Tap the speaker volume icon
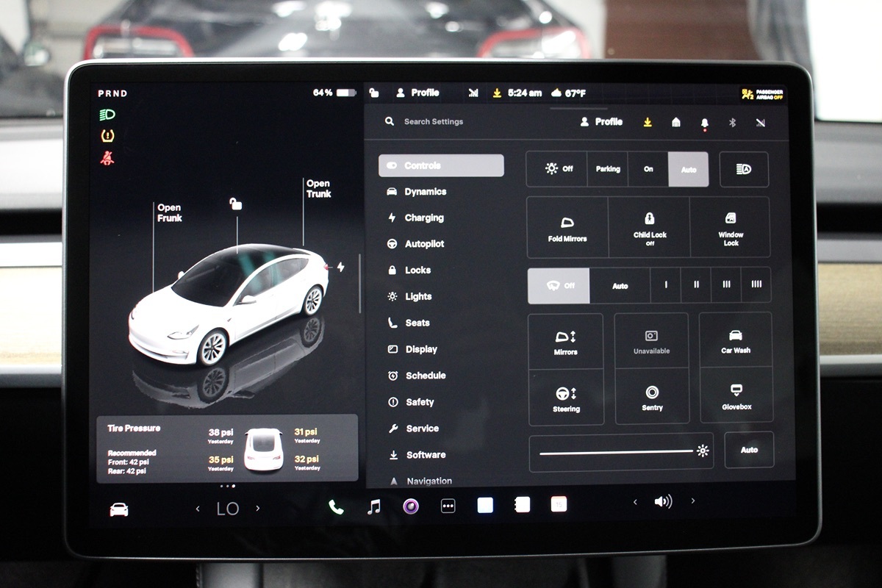Viewport: 882px width, 588px height. pyautogui.click(x=663, y=501)
